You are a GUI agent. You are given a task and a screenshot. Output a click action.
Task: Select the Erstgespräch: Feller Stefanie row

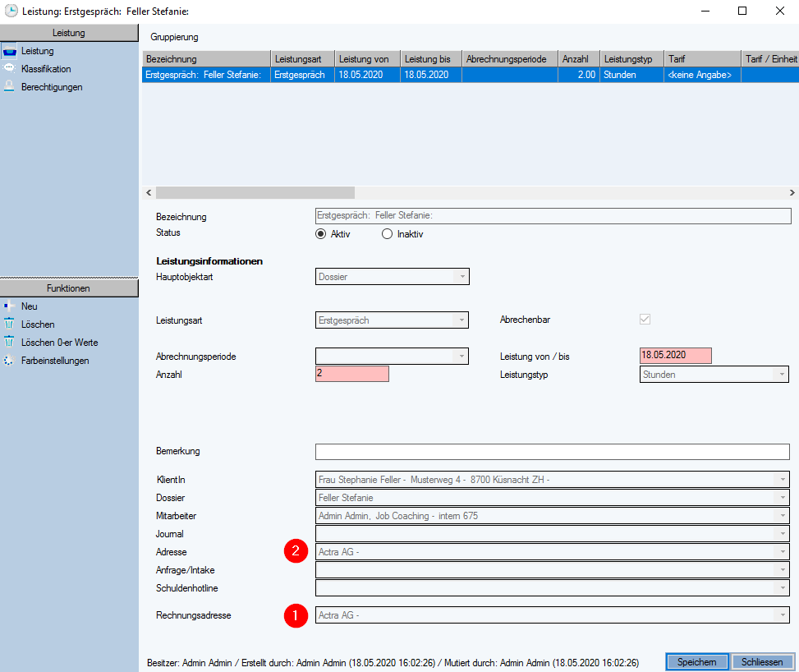click(471, 75)
